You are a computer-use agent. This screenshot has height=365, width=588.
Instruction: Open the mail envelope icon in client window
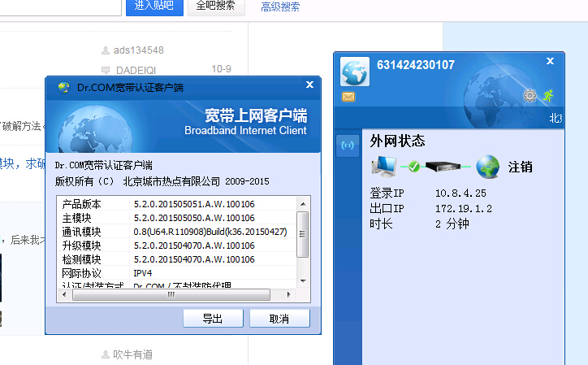coord(348,97)
